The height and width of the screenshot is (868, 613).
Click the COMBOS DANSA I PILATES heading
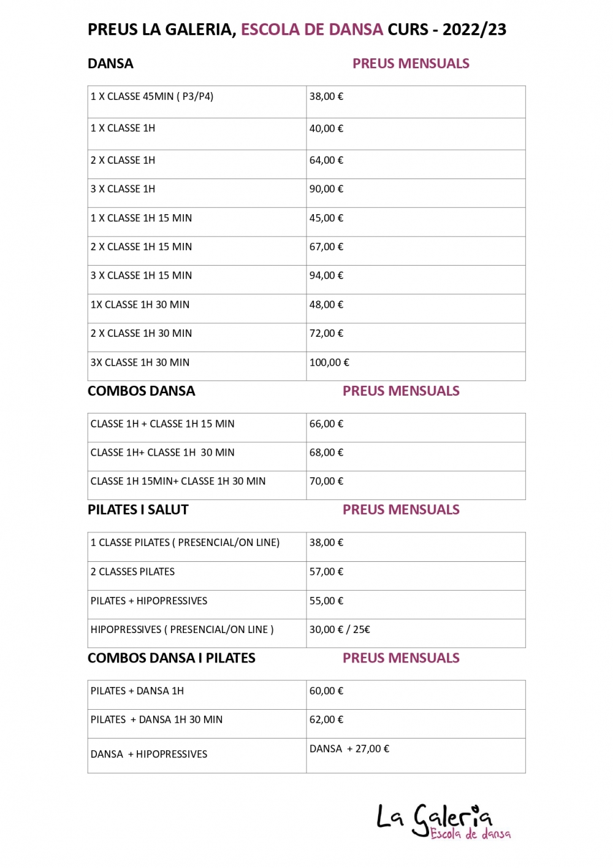click(x=171, y=658)
